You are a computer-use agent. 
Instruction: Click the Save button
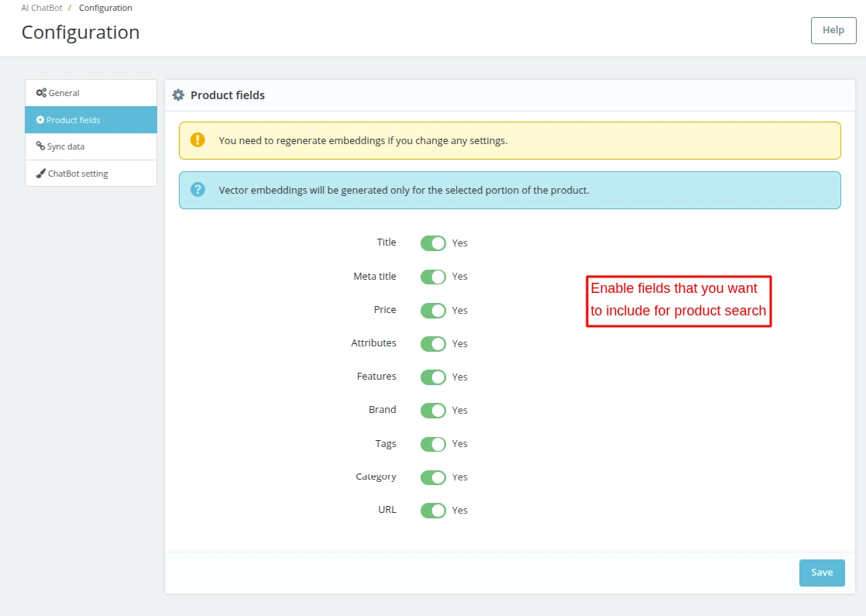[822, 573]
